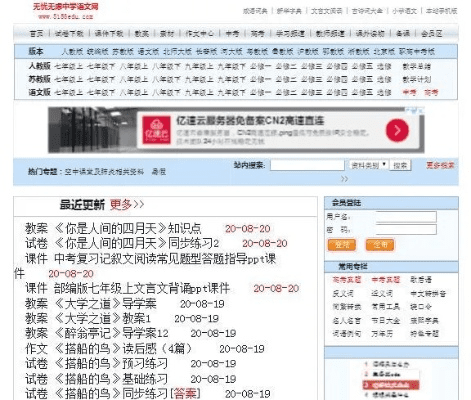The image size is (471, 400).
Task: Click the 亿速云 logo in the ad banner
Action: point(156,130)
